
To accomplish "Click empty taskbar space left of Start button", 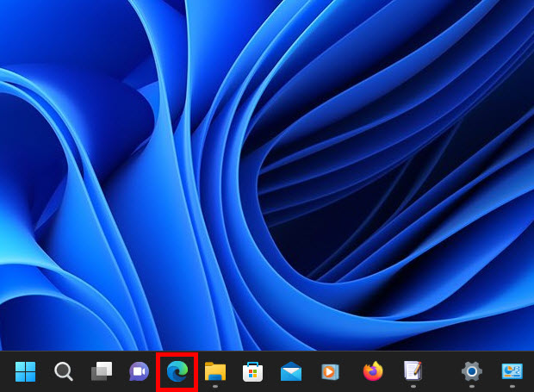I will click(5, 371).
